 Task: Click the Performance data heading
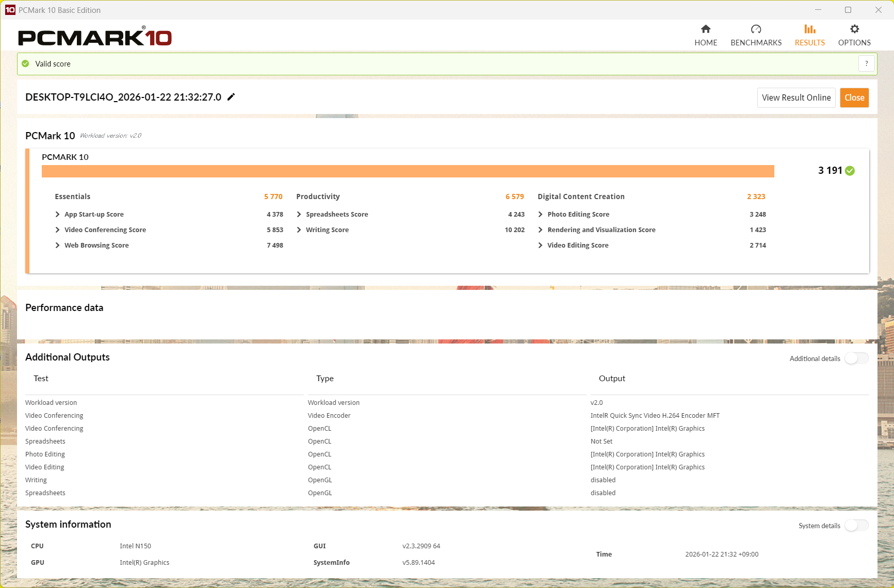pyautogui.click(x=64, y=308)
